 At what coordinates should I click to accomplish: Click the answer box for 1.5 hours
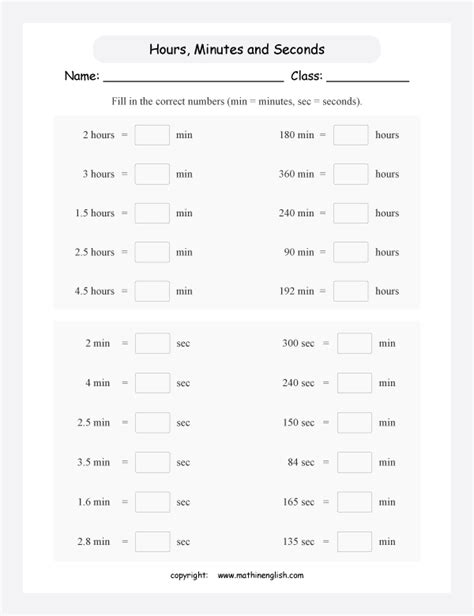click(152, 213)
